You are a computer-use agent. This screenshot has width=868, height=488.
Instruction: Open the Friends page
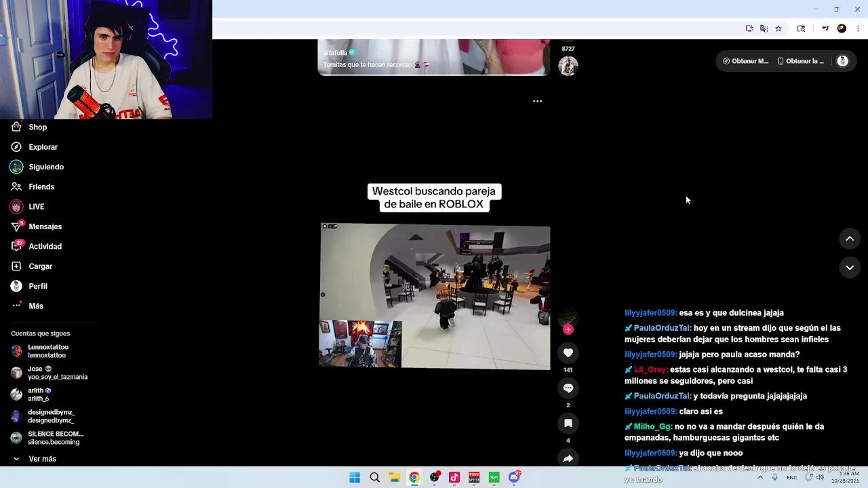pyautogui.click(x=33, y=186)
